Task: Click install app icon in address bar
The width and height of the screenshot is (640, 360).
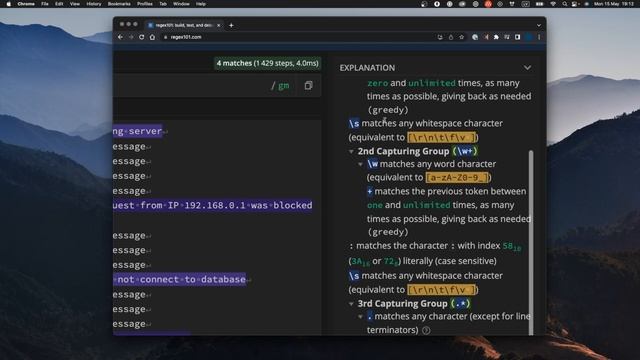Action: [x=440, y=37]
